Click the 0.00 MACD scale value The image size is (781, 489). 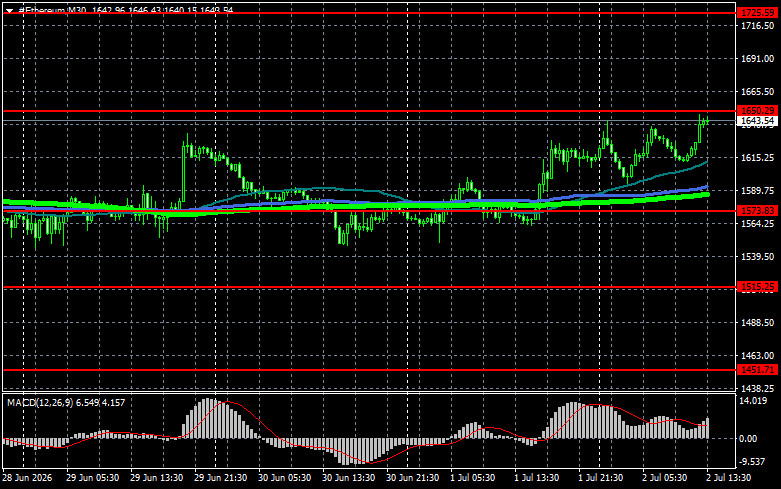click(749, 439)
